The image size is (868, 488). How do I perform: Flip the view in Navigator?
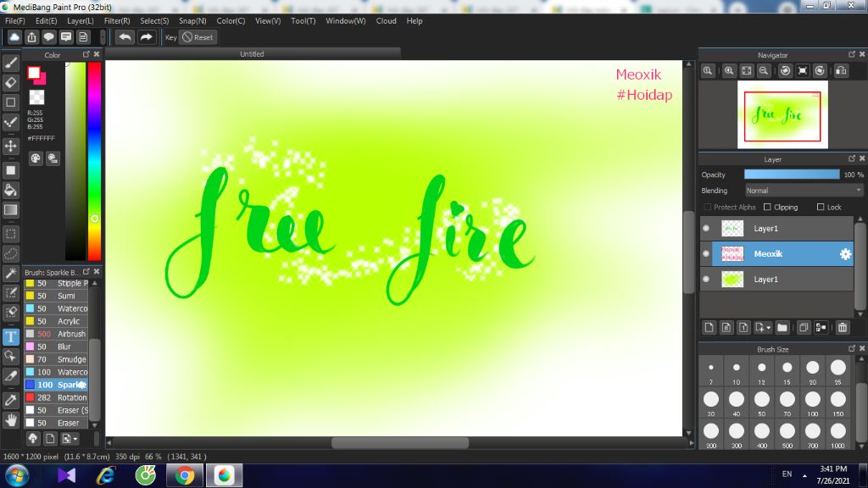(x=842, y=71)
